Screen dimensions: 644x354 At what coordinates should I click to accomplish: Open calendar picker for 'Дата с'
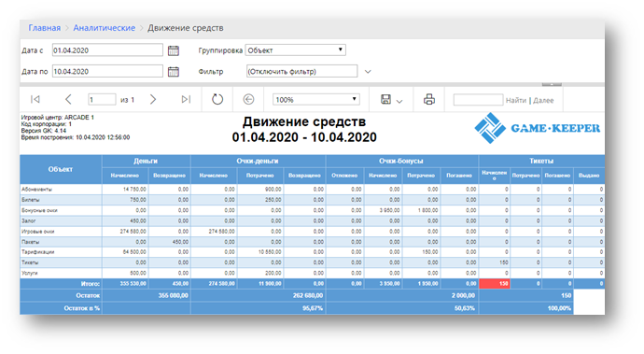(174, 50)
